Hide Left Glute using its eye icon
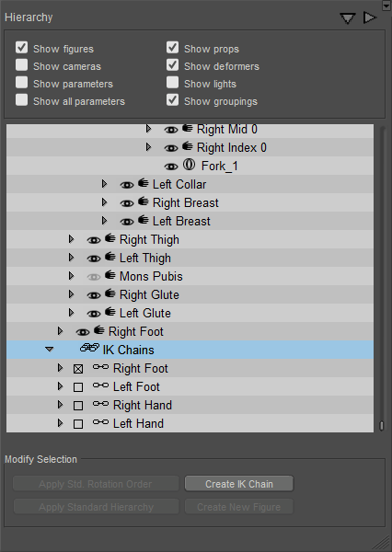This screenshot has width=392, height=552. (x=94, y=314)
